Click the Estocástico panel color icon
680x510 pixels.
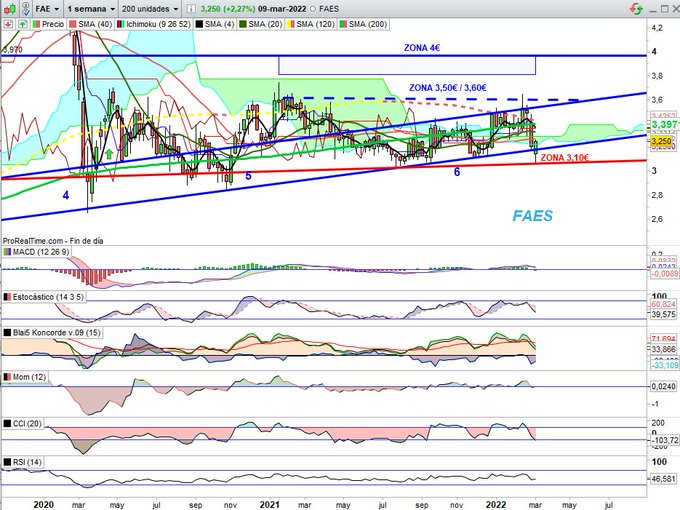7,297
